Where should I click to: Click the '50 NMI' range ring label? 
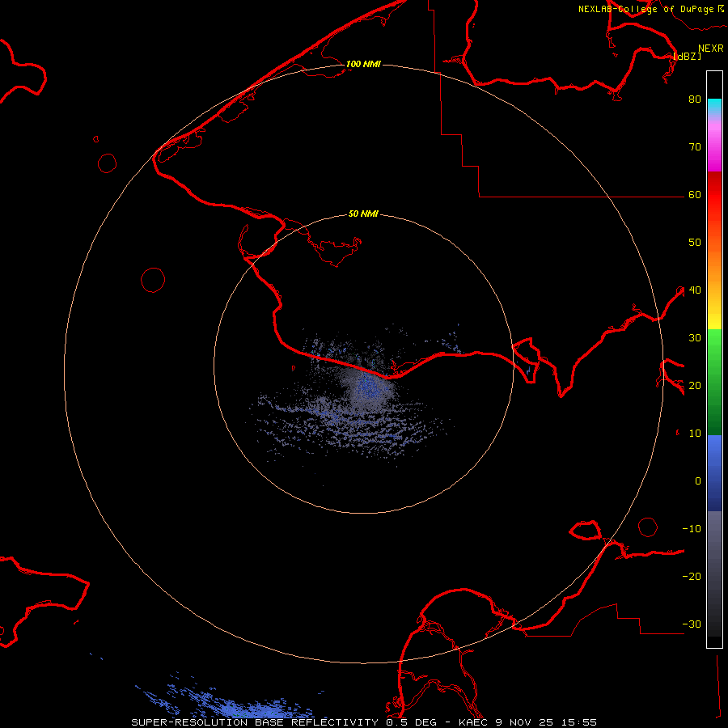pos(363,214)
